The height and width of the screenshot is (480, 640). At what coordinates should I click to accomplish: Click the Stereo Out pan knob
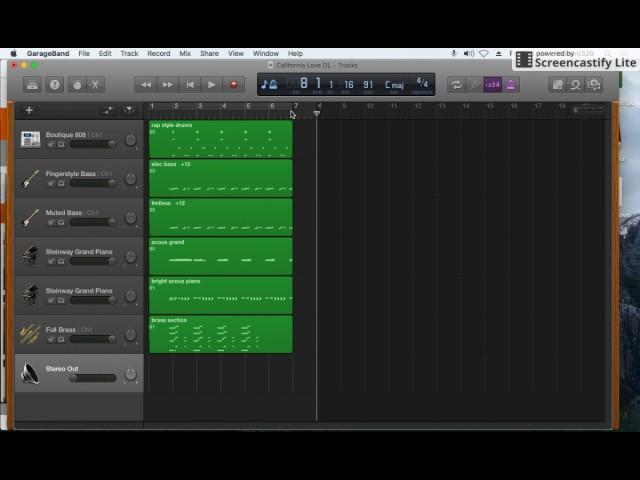pos(131,373)
